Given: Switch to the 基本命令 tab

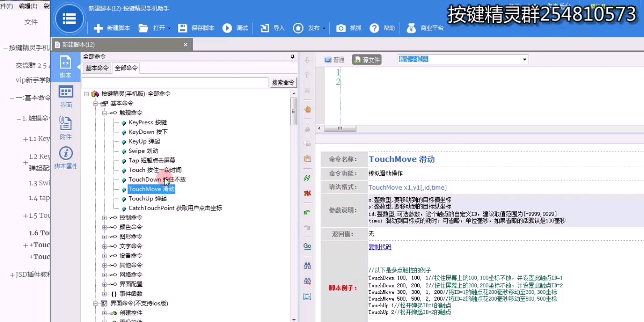Looking at the screenshot, I should [x=97, y=68].
